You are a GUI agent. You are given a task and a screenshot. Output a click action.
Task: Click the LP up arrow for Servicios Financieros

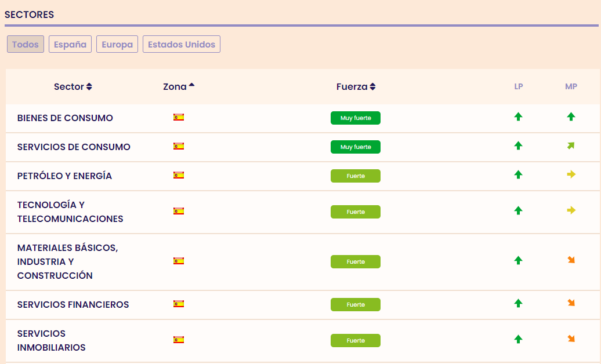pos(518,303)
